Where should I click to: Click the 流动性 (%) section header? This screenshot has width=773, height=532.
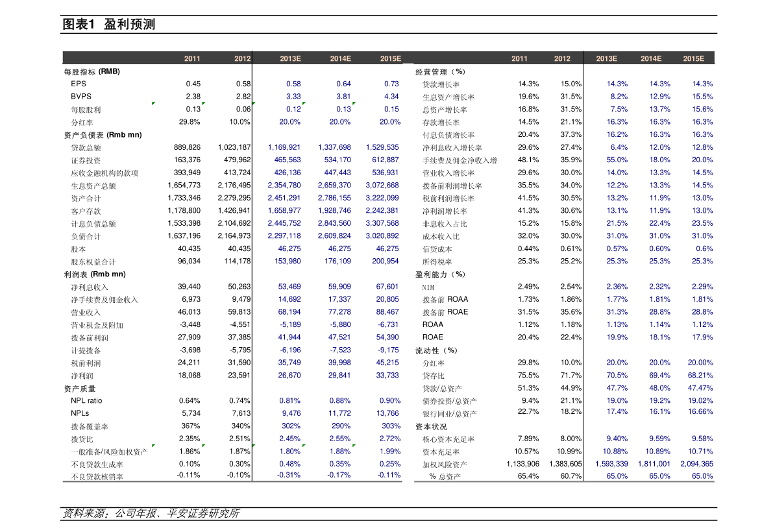[x=436, y=350]
